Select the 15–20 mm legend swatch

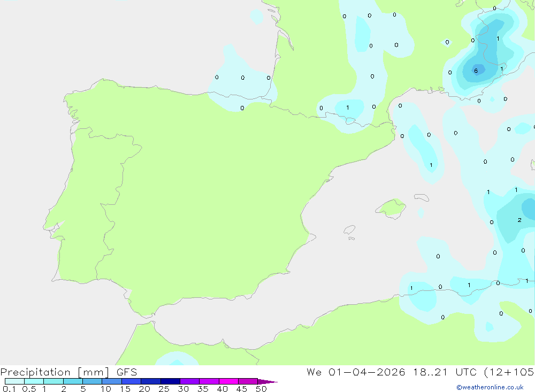click(x=131, y=381)
